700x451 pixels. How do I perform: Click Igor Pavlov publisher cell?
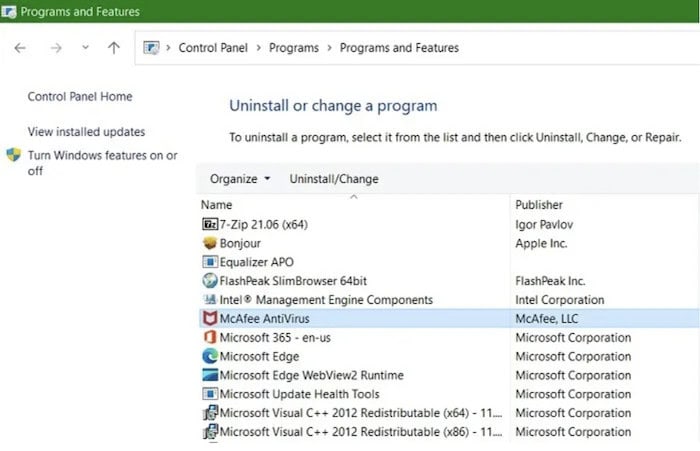click(x=544, y=224)
